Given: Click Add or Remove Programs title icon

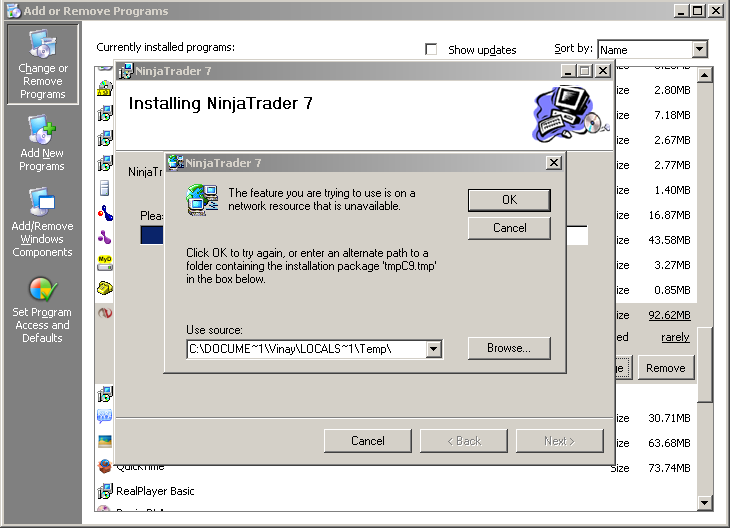Looking at the screenshot, I should 14,10.
